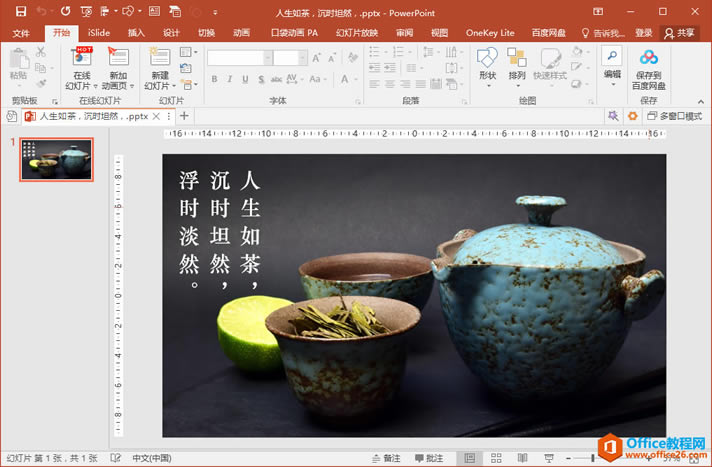Click the font color A button

click(x=345, y=79)
